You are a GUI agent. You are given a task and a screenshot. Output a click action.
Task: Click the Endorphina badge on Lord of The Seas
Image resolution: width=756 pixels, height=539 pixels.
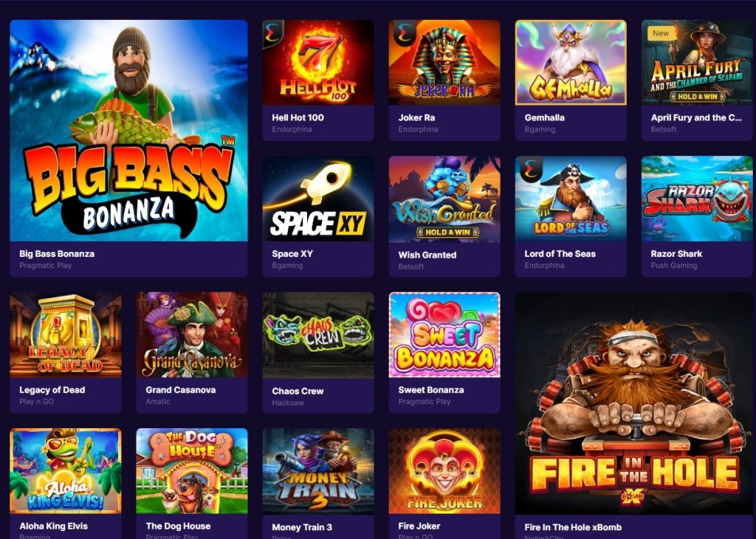tap(529, 169)
